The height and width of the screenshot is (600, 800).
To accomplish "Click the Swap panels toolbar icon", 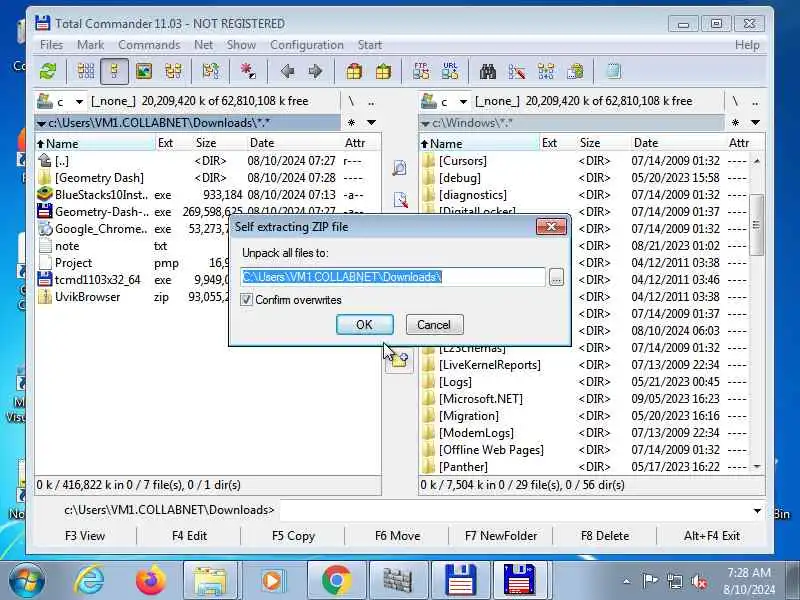I will point(210,71).
